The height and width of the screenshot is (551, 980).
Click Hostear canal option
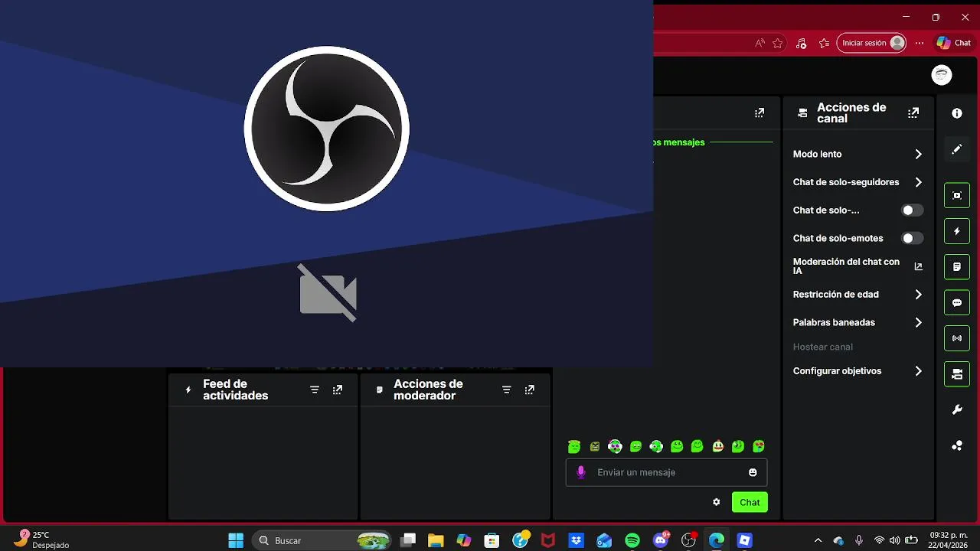(823, 347)
